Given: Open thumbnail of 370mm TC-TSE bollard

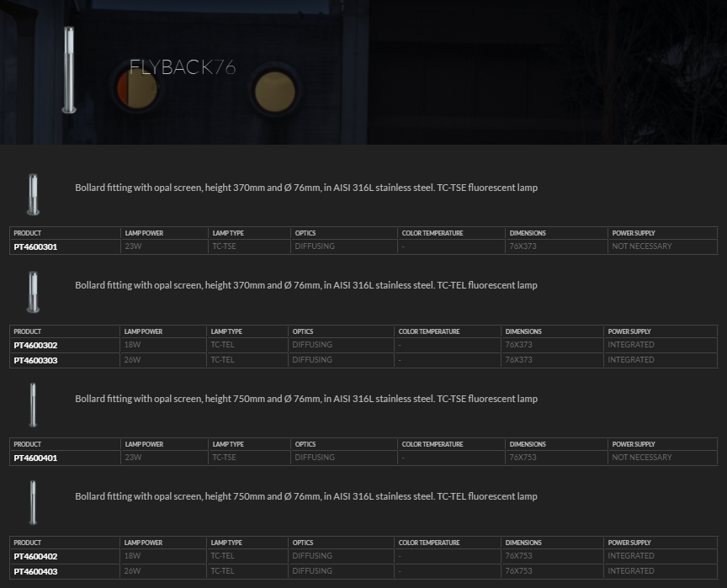Looking at the screenshot, I should click(x=34, y=193).
